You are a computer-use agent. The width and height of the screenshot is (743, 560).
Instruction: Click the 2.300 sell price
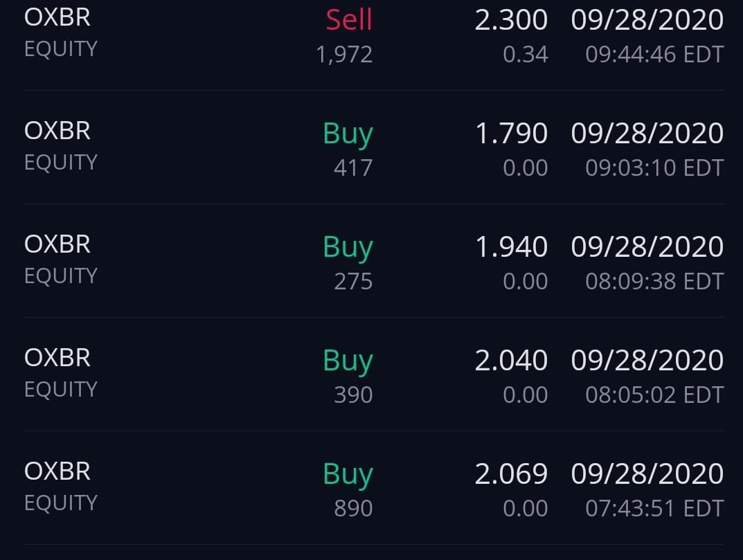[511, 19]
